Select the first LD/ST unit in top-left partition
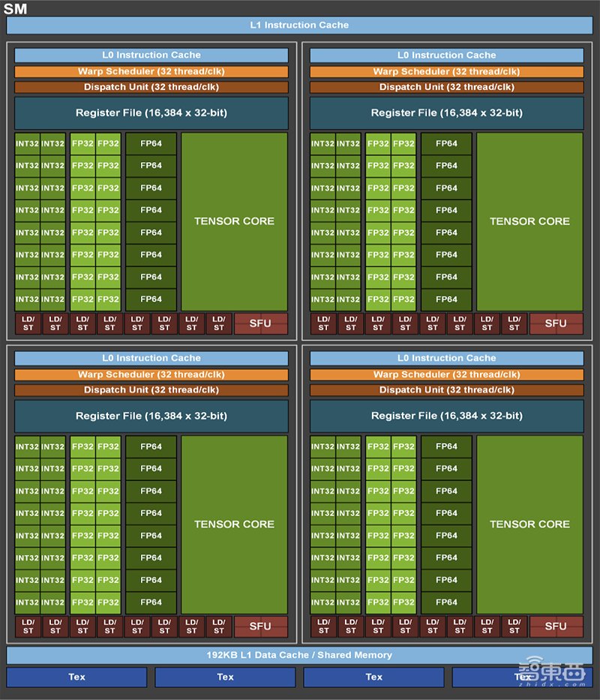The height and width of the screenshot is (700, 600). (x=28, y=323)
